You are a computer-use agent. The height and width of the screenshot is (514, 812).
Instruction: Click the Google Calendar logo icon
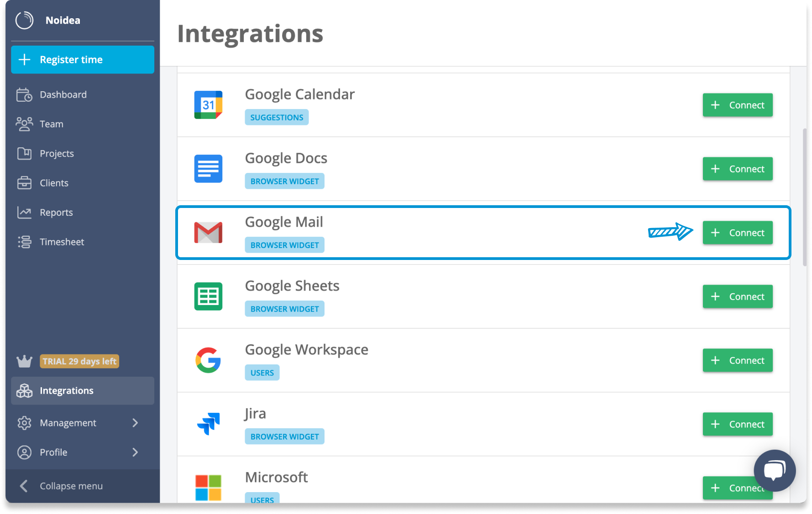pos(208,105)
